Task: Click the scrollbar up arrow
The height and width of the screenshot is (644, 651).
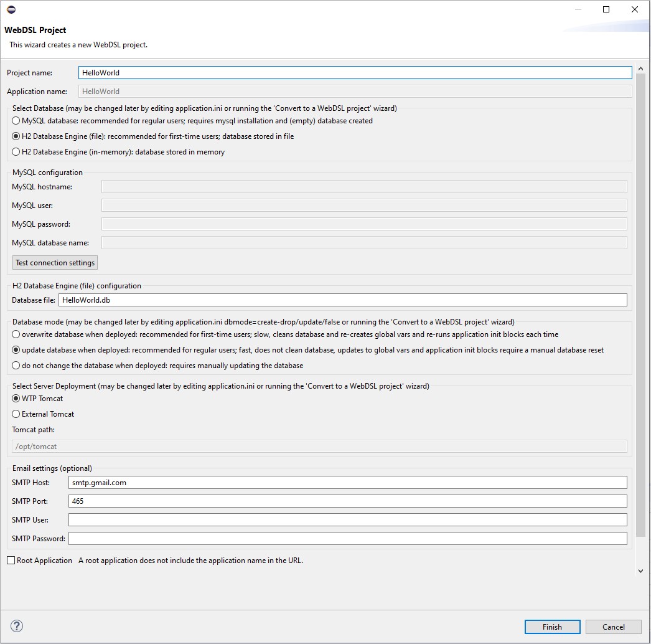Action: click(640, 69)
